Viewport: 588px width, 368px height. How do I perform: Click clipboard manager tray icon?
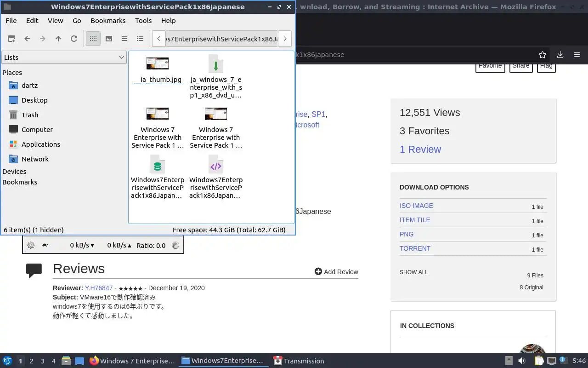(x=539, y=361)
